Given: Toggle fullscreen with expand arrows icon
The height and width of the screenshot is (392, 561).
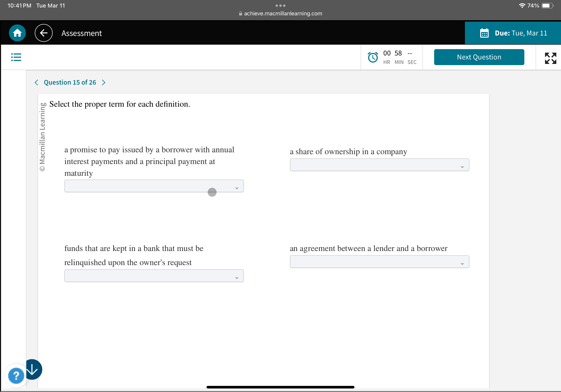Looking at the screenshot, I should [550, 58].
